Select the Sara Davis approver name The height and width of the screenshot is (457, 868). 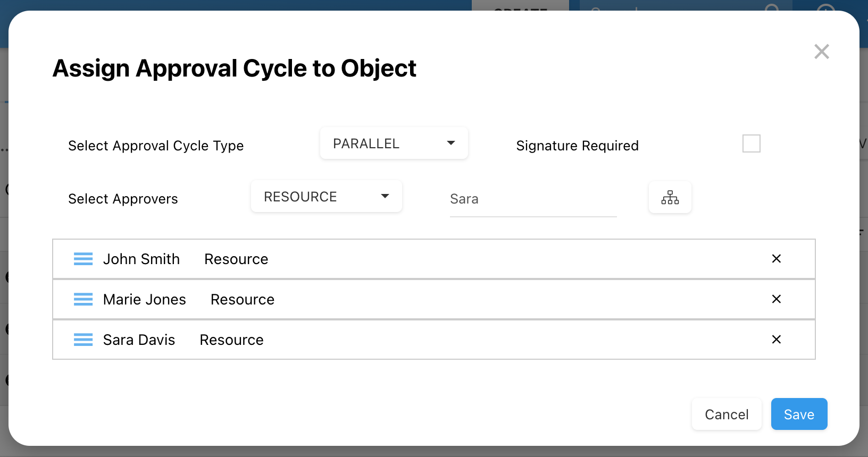[x=139, y=340]
